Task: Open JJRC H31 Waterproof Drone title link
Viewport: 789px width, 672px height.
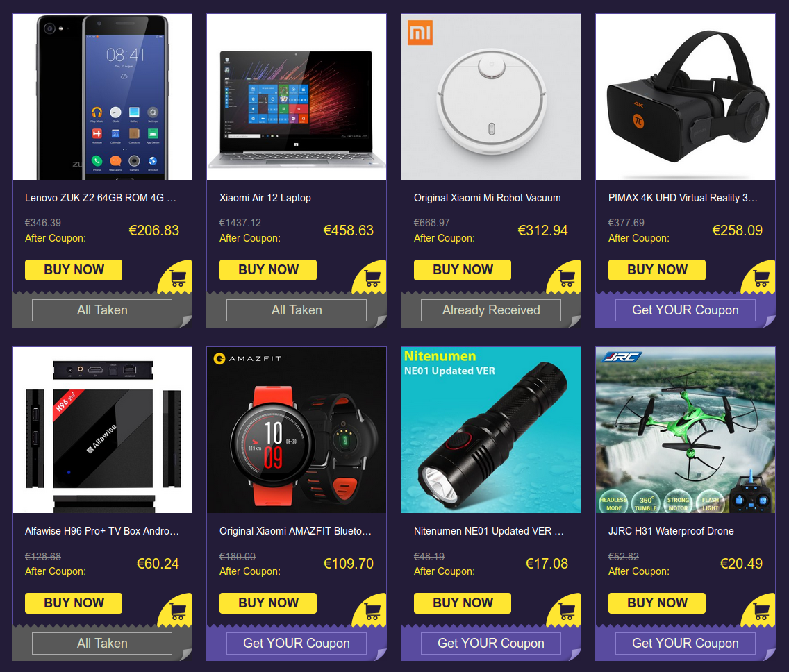Action: pyautogui.click(x=671, y=531)
